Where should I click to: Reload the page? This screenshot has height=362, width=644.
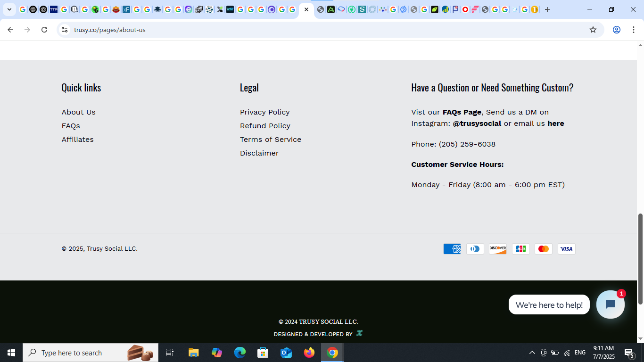(x=44, y=30)
